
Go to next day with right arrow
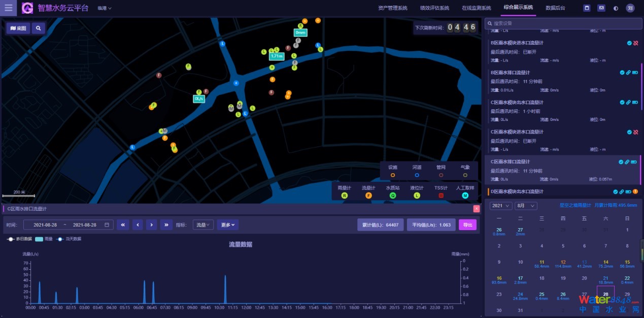(151, 225)
